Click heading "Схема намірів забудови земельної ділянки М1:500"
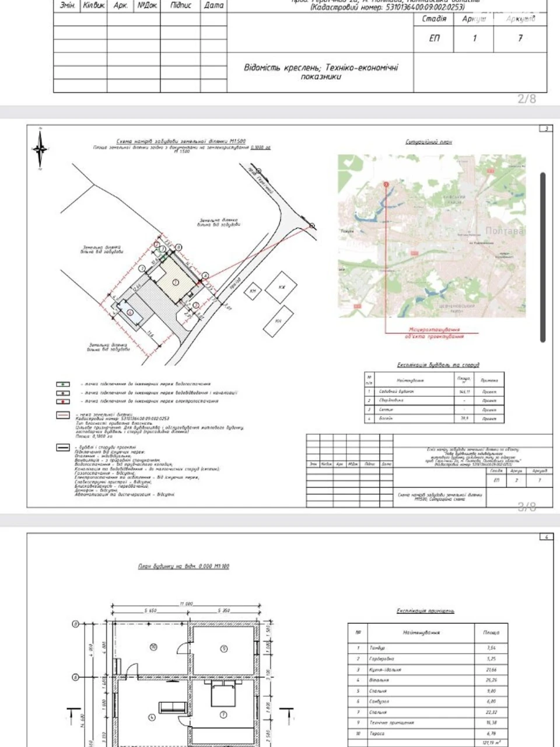 pos(181,141)
